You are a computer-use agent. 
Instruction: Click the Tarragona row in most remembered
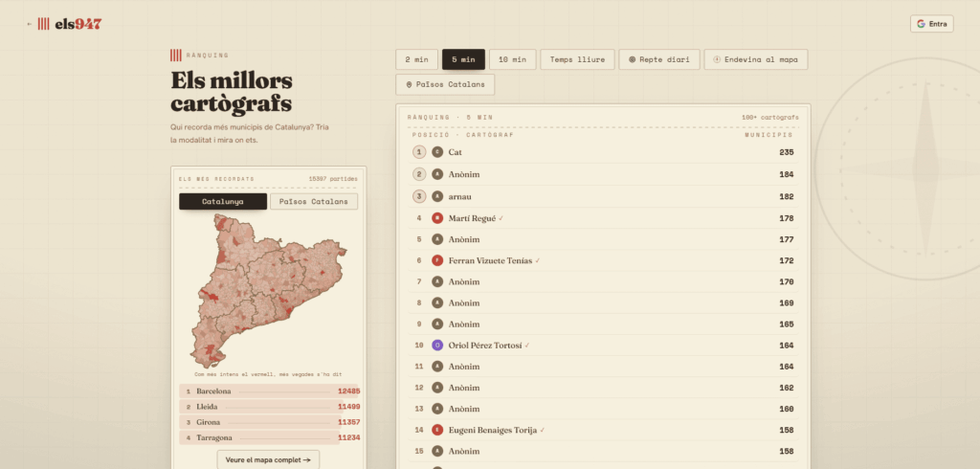click(x=269, y=437)
